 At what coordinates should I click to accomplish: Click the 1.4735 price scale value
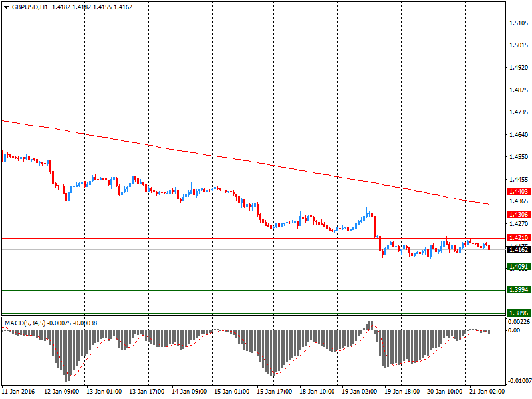click(519, 112)
